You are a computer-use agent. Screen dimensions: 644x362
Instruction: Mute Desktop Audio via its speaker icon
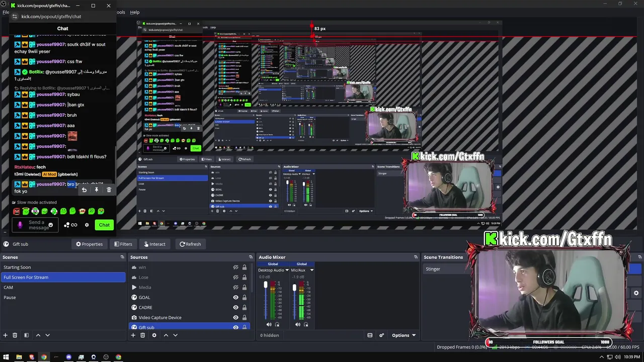[269, 325]
